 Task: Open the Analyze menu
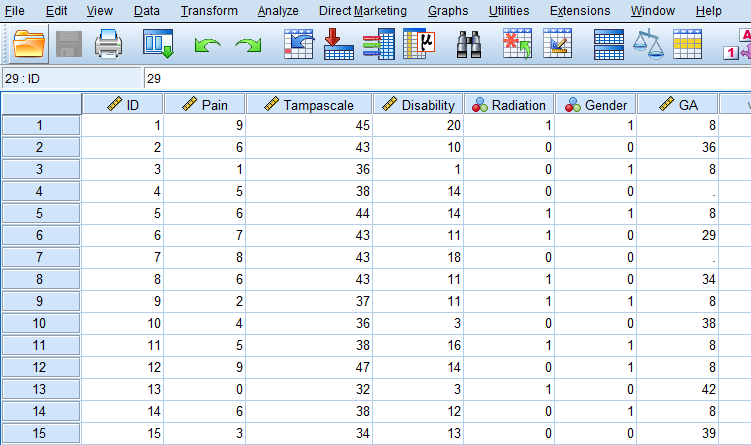point(278,11)
